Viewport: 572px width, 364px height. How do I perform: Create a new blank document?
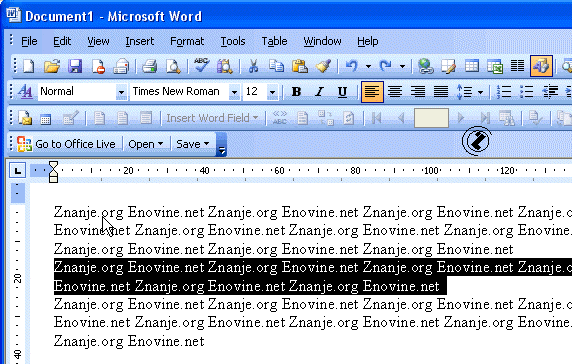tap(29, 66)
